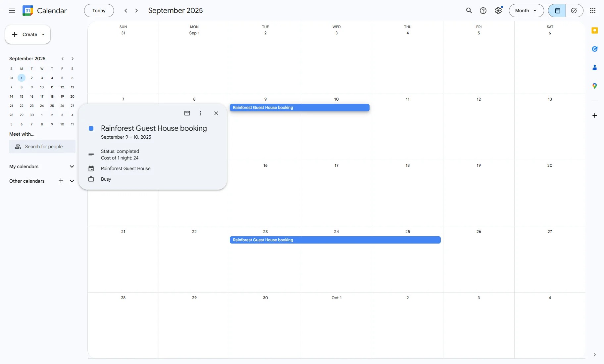Open the Settings gear menu
Screen dimensions: 604x364
pos(498,11)
